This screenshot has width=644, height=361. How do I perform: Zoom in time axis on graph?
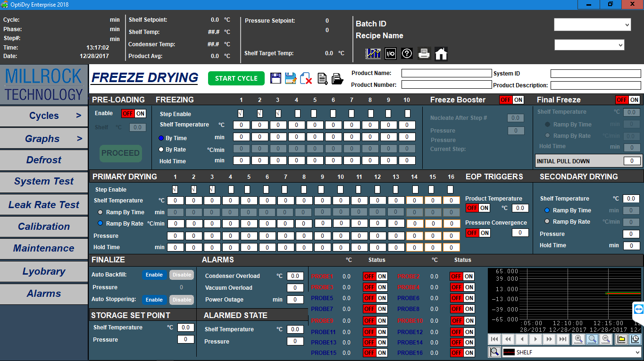point(578,339)
